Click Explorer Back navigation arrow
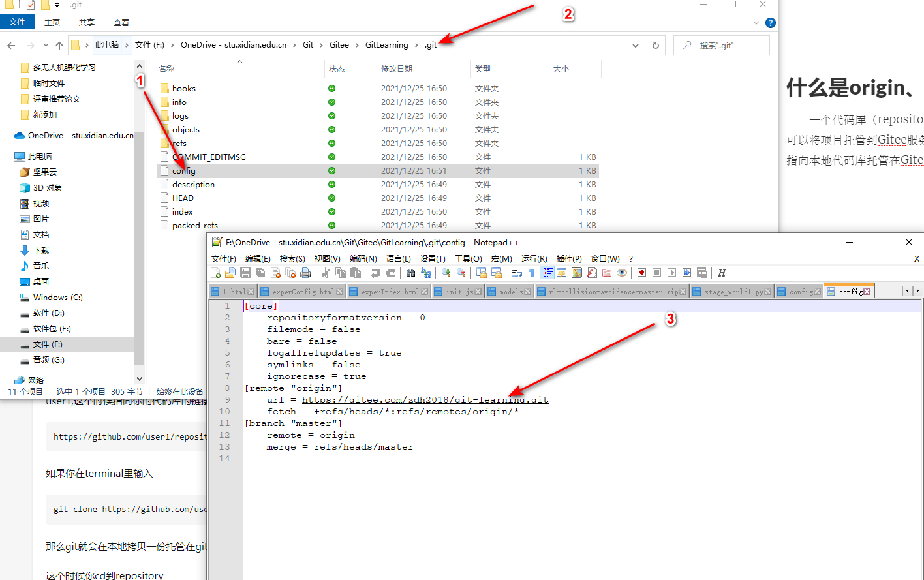 11,46
